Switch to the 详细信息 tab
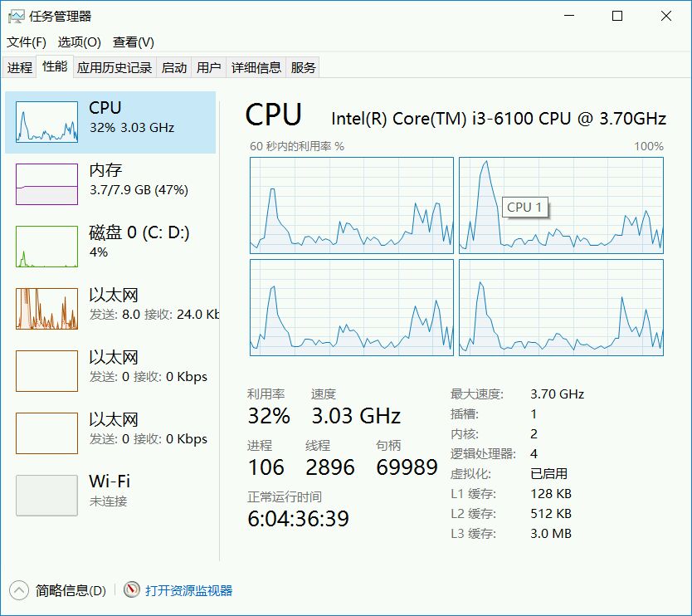 pos(256,68)
